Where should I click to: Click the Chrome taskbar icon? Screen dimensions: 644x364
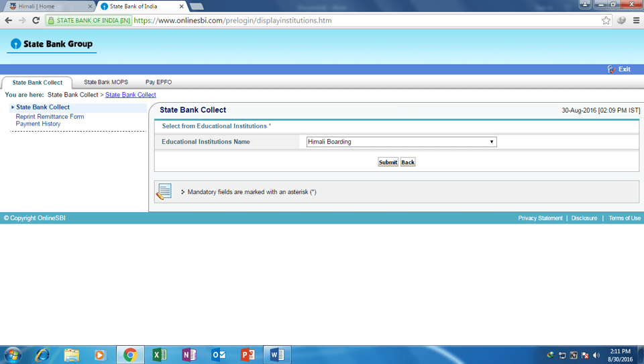point(130,355)
